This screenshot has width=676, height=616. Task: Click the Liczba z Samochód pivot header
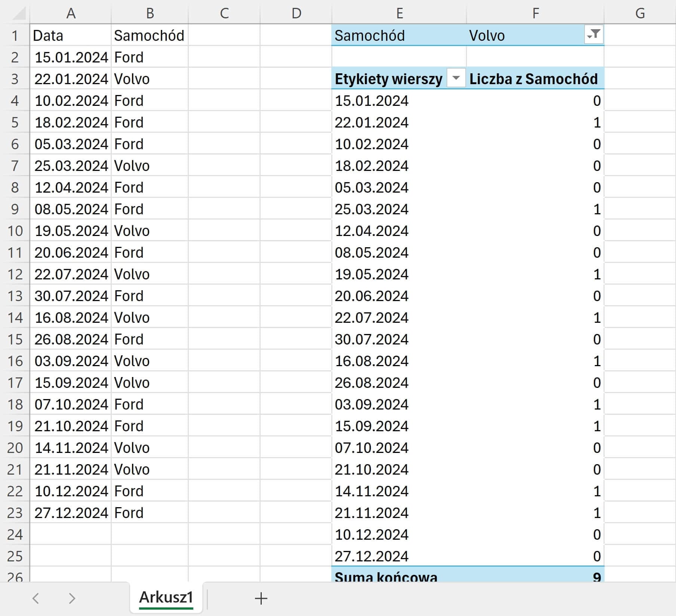[534, 79]
